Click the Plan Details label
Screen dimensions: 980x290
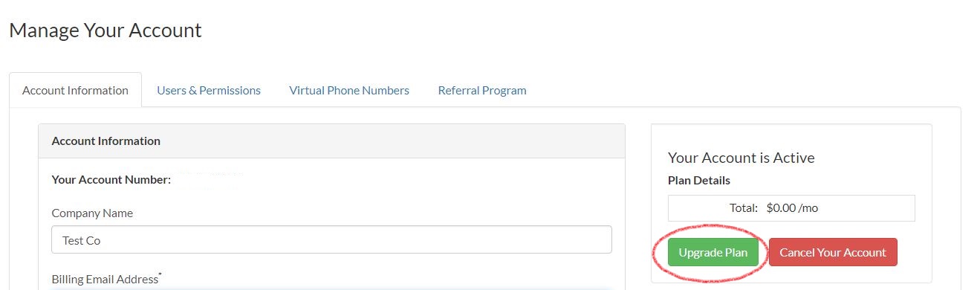point(699,180)
